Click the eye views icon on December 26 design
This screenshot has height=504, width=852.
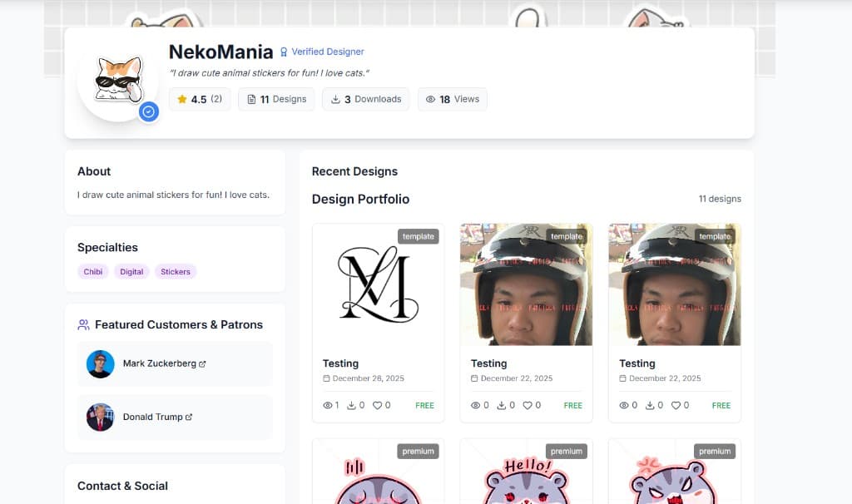[327, 405]
